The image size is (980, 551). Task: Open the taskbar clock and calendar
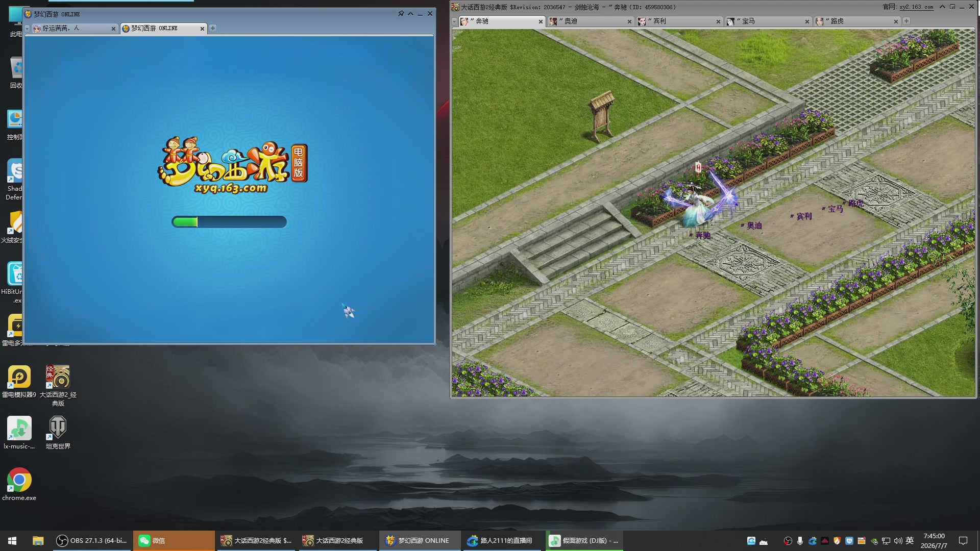934,541
